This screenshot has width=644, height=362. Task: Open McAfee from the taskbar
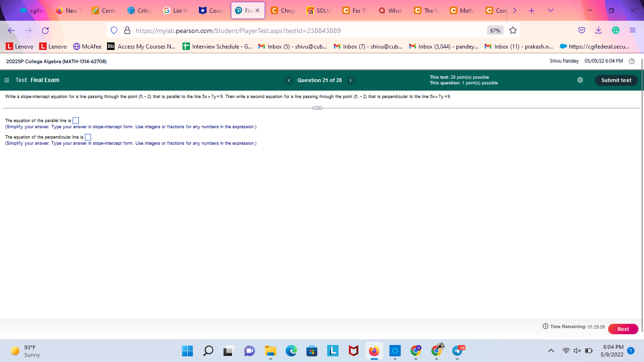tap(353, 351)
